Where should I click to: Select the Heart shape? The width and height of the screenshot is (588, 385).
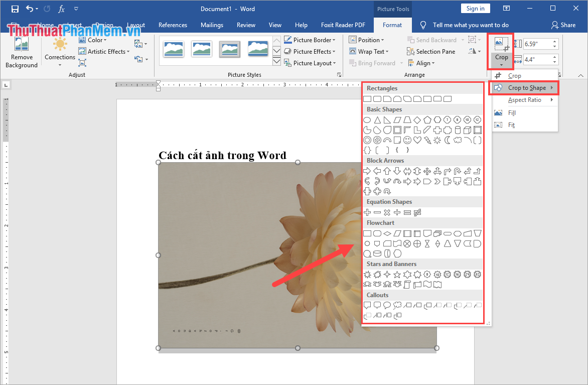[x=417, y=141]
